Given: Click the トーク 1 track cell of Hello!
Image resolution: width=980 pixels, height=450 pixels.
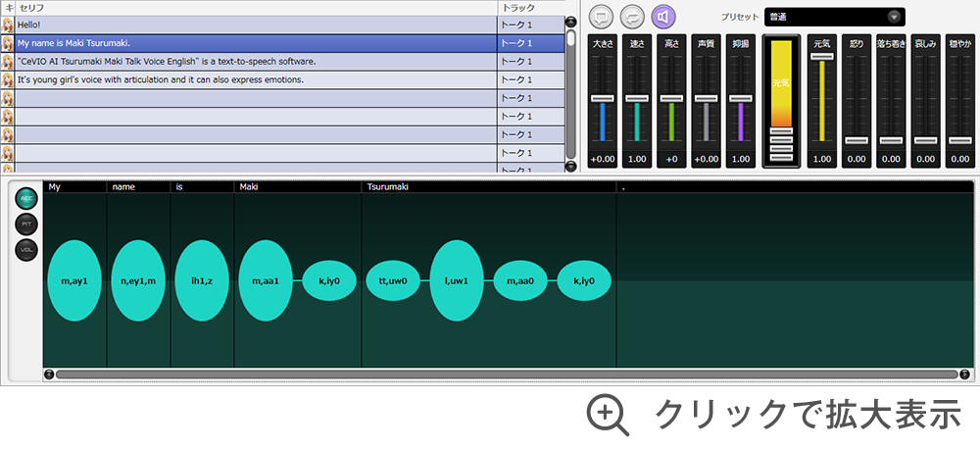Looking at the screenshot, I should click(x=530, y=25).
